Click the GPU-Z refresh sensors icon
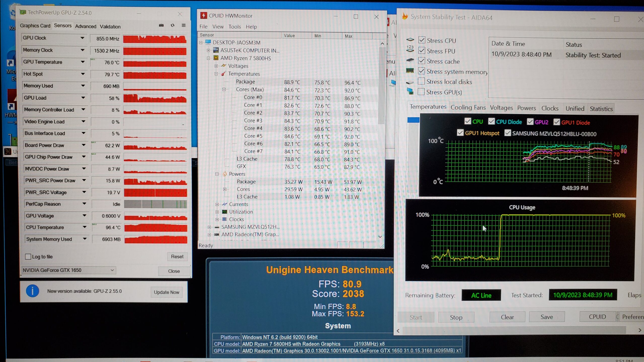This screenshot has height=362, width=644. point(173,25)
